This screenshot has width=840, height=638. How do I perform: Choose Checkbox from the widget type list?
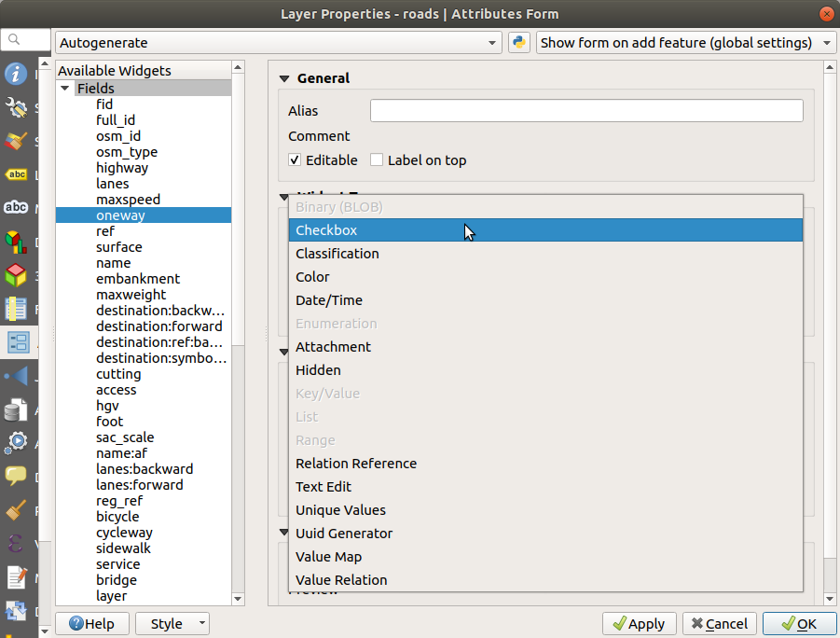coord(326,230)
